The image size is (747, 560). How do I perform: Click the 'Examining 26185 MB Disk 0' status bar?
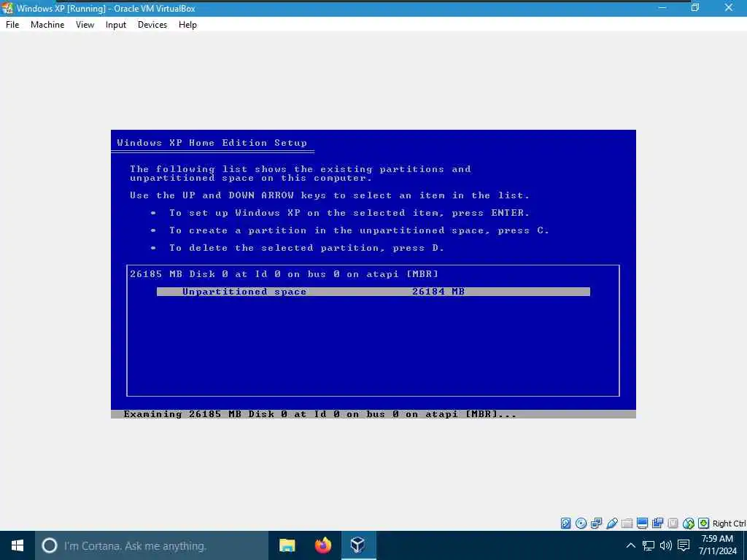[373, 414]
